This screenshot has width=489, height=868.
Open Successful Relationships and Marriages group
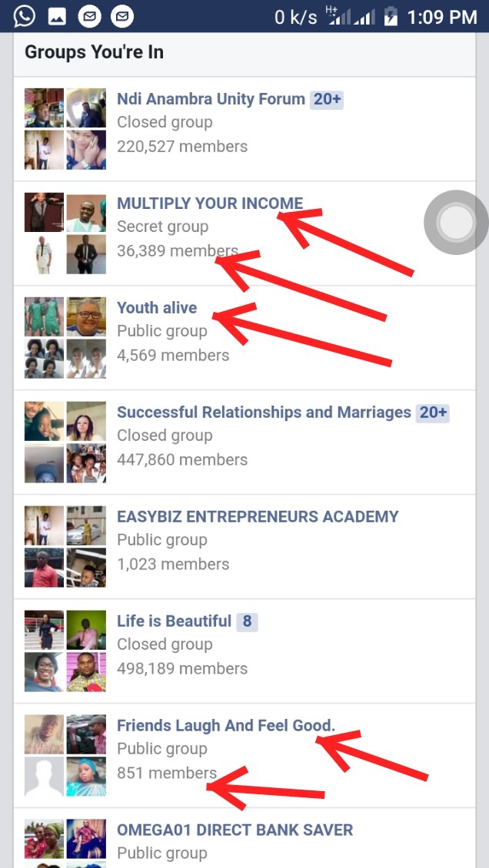[244, 442]
